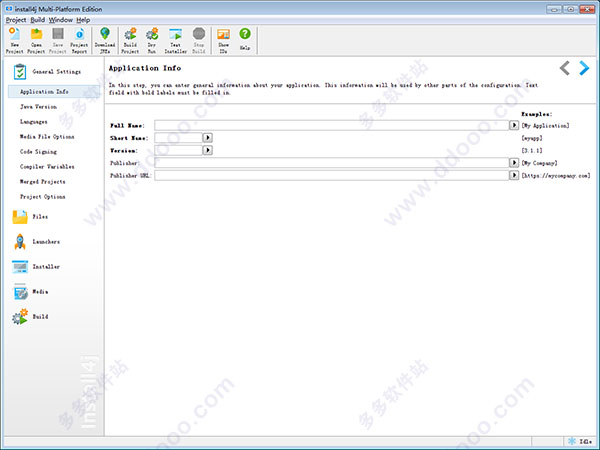Open the Build menu

point(38,20)
